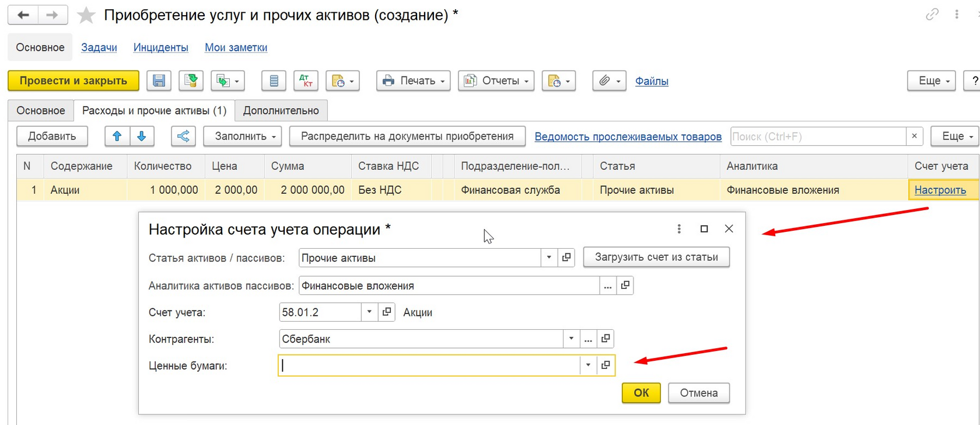980x425 pixels.
Task: Open dialog three-dot options menu
Action: [679, 229]
